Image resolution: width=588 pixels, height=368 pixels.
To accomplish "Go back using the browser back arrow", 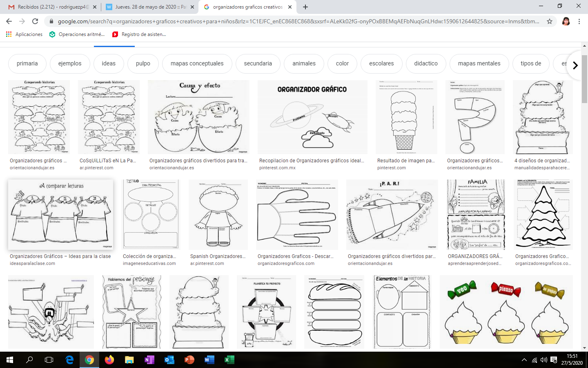I will tap(9, 21).
